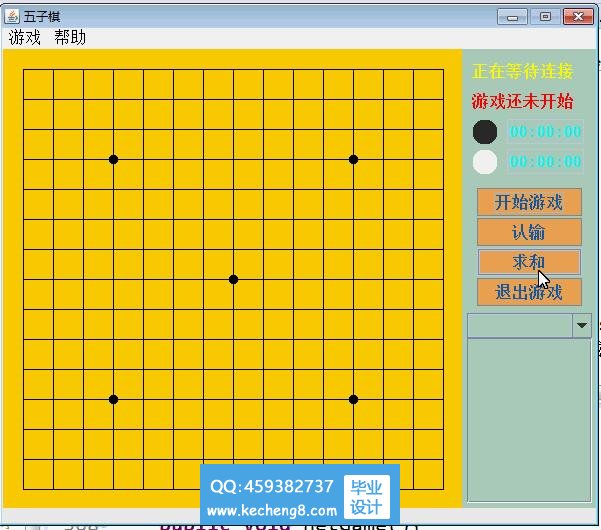
Task: Click the 退出游戏 button
Action: pos(529,292)
